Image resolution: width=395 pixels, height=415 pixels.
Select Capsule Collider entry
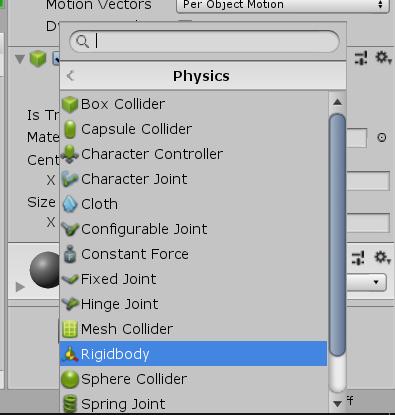click(x=194, y=129)
